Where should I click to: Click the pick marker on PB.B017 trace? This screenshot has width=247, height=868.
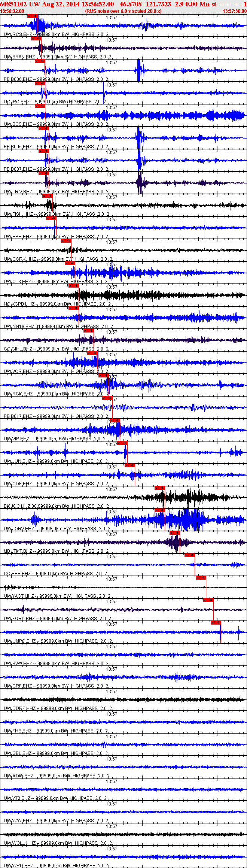point(107,398)
